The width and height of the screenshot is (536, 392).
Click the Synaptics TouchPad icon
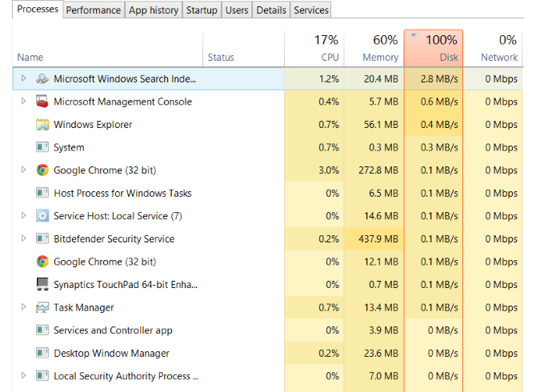42,284
